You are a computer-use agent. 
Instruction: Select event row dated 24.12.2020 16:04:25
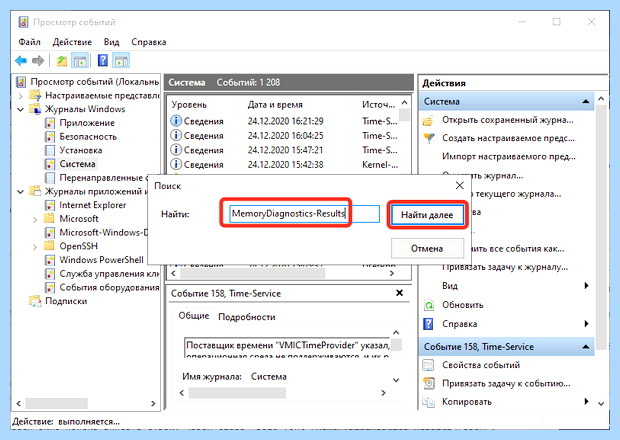(285, 136)
